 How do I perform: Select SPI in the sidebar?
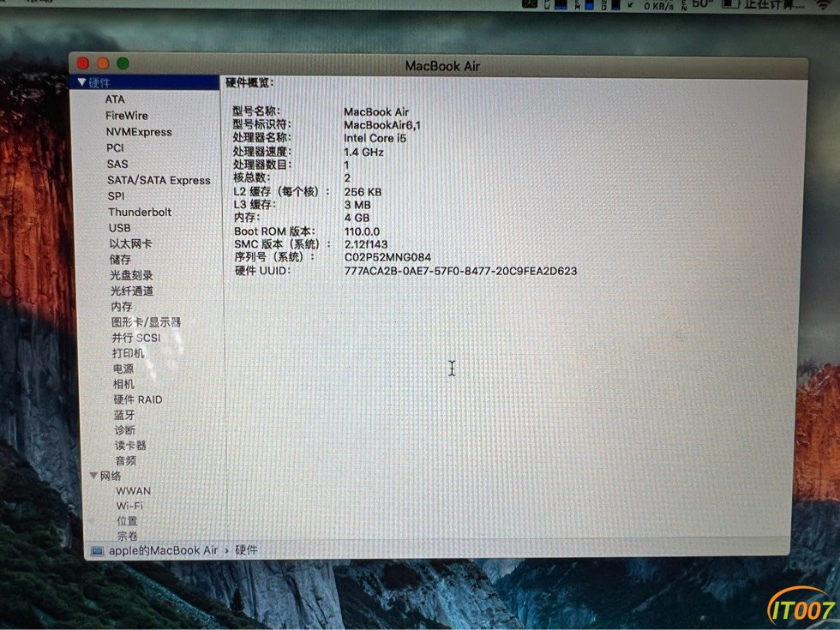117,196
